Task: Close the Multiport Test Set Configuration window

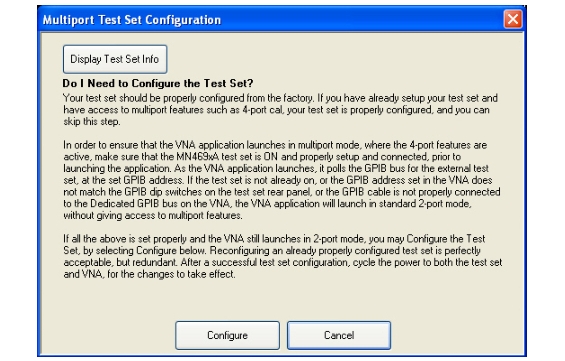Action: point(513,19)
